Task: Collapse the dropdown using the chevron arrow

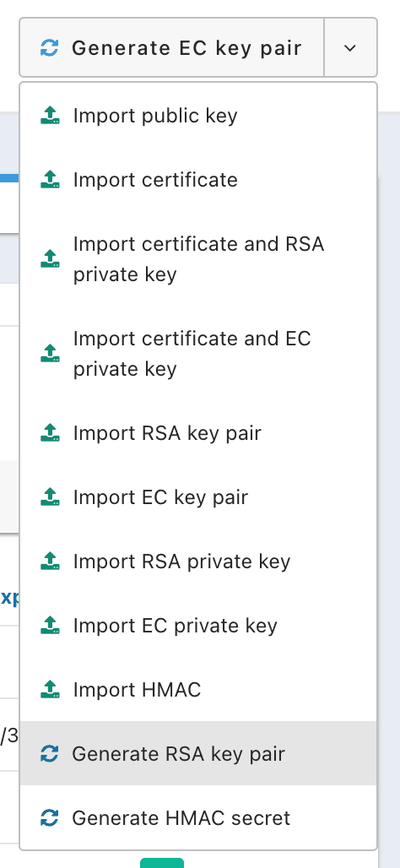Action: (x=350, y=48)
